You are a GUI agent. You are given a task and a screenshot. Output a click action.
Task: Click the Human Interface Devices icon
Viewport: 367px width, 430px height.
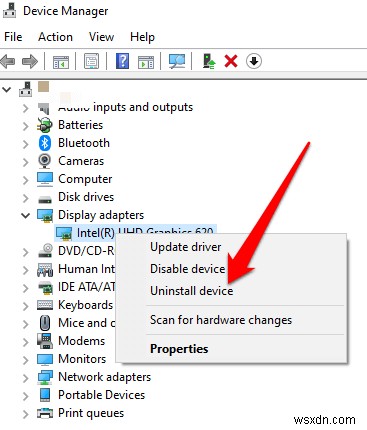tap(45, 269)
